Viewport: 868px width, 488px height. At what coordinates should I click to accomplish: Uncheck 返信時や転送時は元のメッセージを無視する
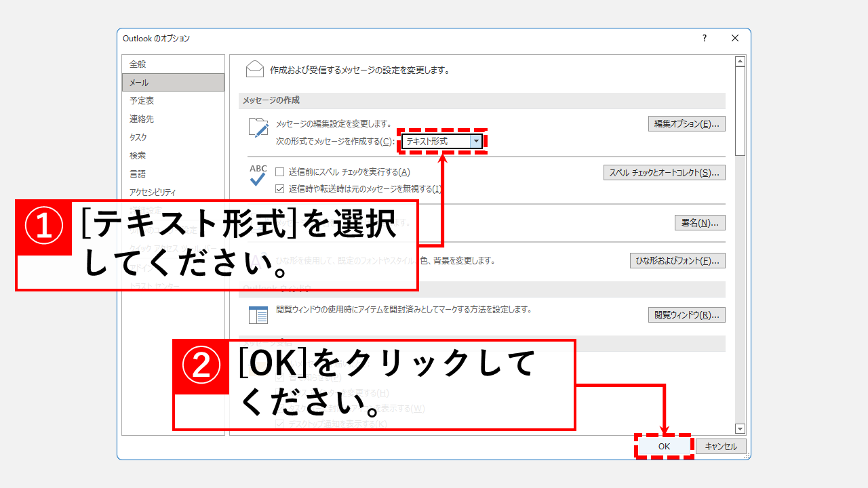point(280,188)
